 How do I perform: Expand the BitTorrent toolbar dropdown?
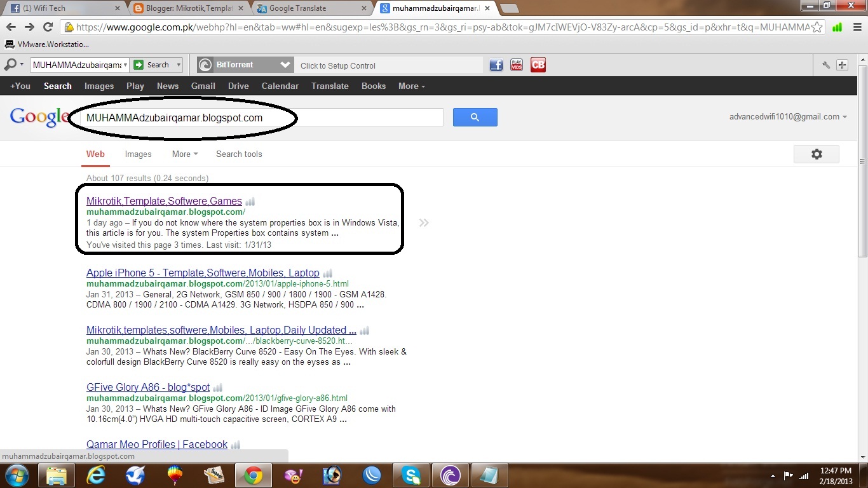(285, 65)
